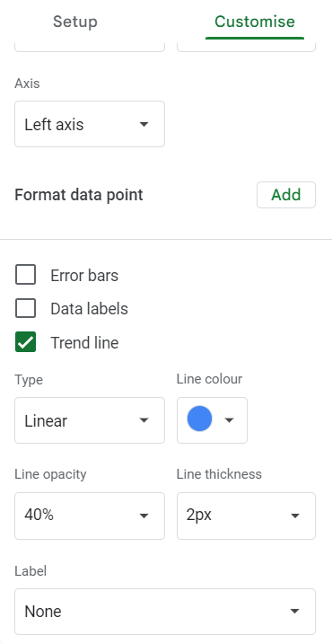The image size is (332, 644).
Task: Click the caret arrow next to Linear
Action: point(144,420)
